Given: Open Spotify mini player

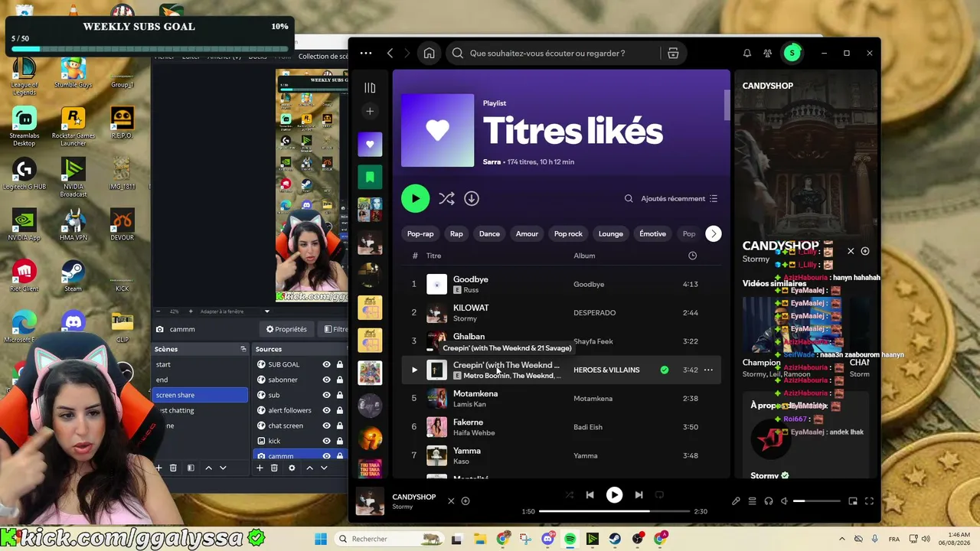Looking at the screenshot, I should (x=853, y=501).
